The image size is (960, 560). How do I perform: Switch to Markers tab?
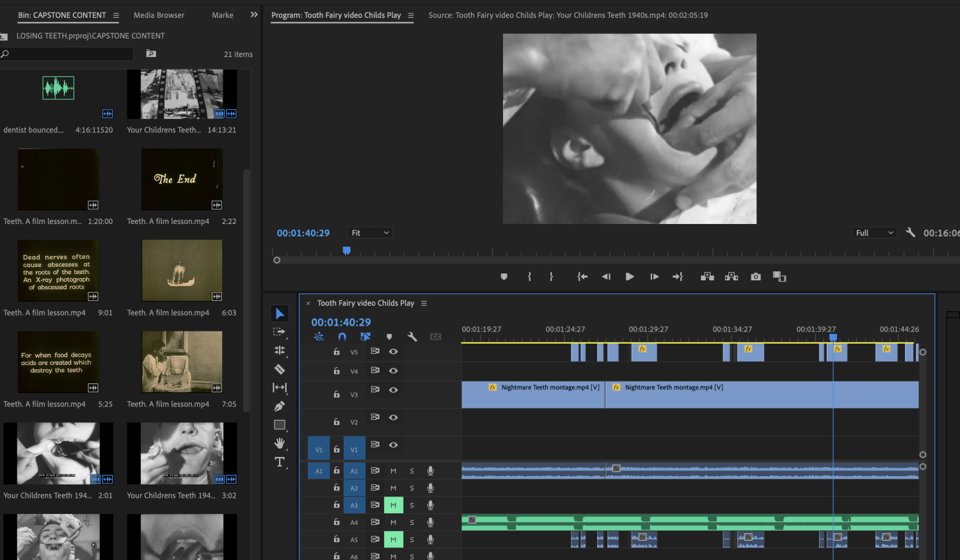(x=223, y=15)
